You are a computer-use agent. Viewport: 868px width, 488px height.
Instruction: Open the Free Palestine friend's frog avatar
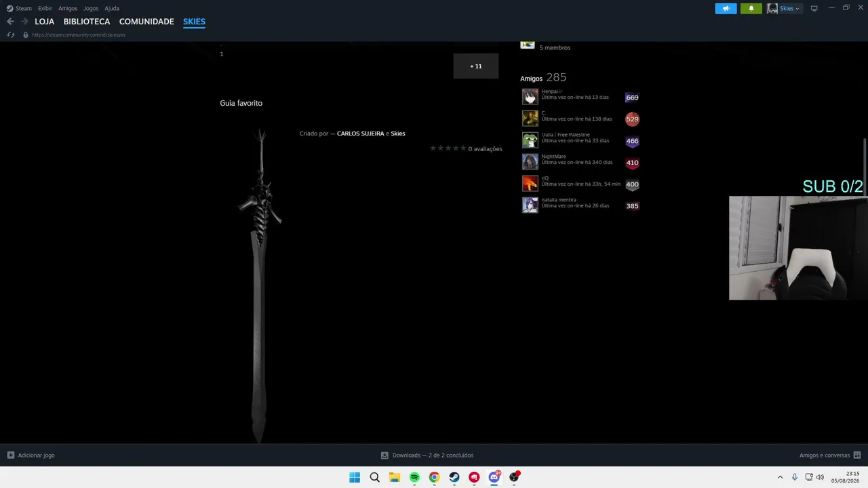[530, 140]
